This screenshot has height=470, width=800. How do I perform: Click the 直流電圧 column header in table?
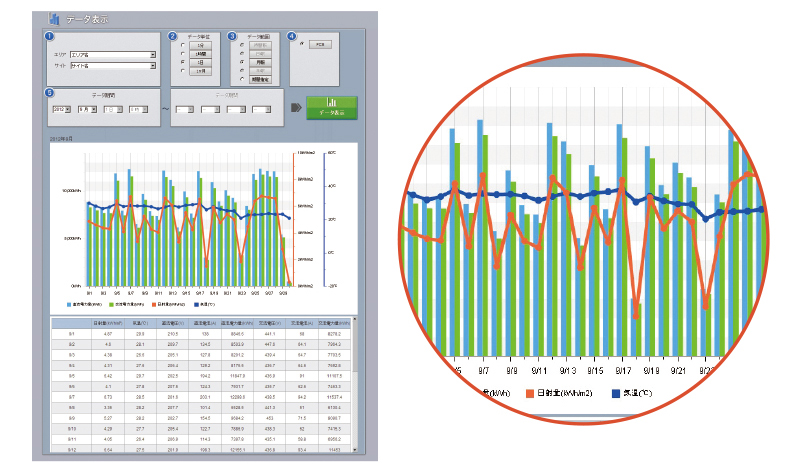172,323
